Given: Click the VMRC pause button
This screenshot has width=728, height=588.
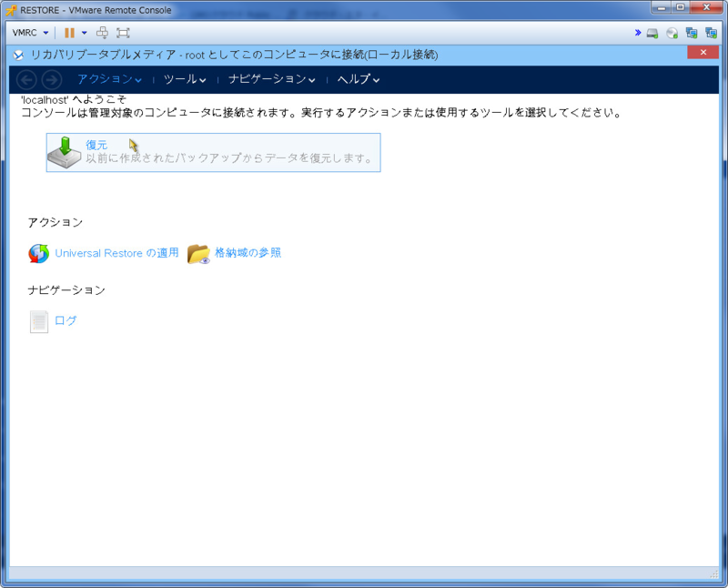Looking at the screenshot, I should point(69,33).
